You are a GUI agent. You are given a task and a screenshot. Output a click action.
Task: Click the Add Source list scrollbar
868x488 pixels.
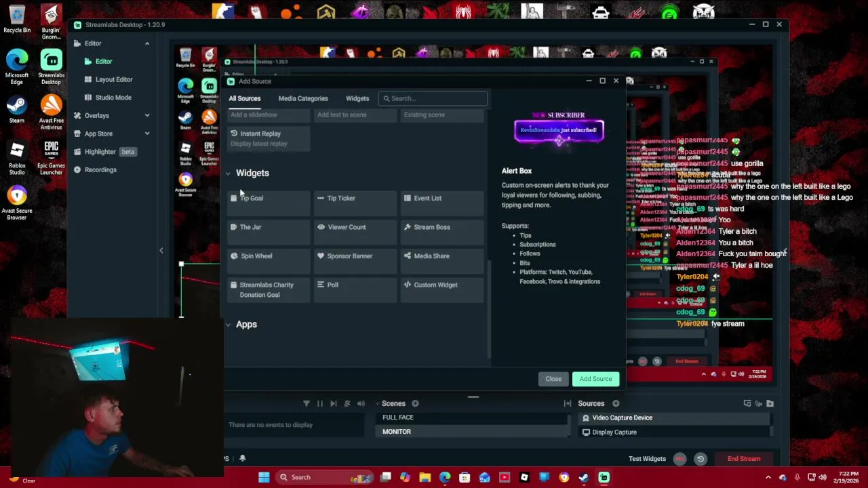tap(489, 308)
